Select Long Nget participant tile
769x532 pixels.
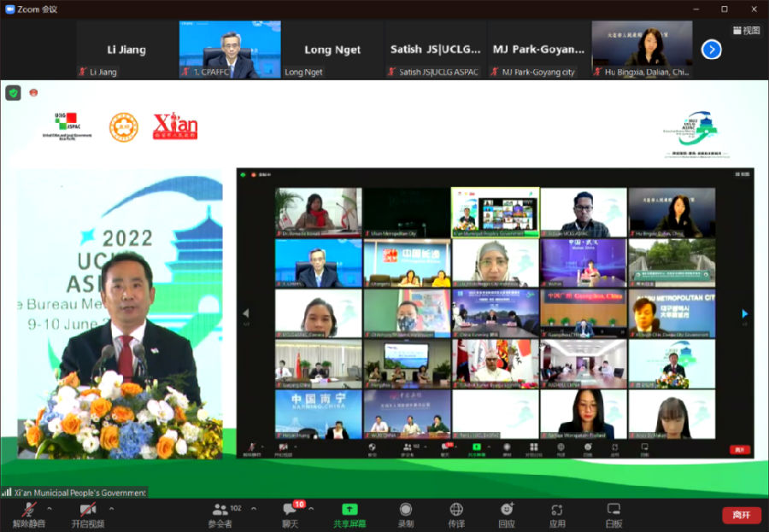pyautogui.click(x=332, y=50)
